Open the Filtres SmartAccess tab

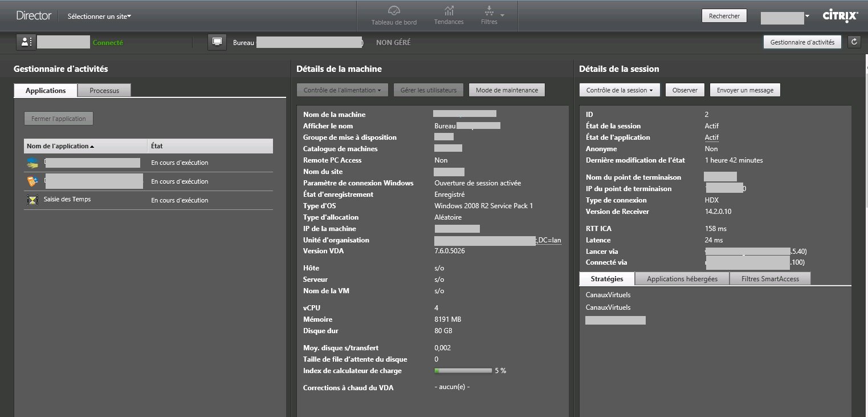point(770,279)
